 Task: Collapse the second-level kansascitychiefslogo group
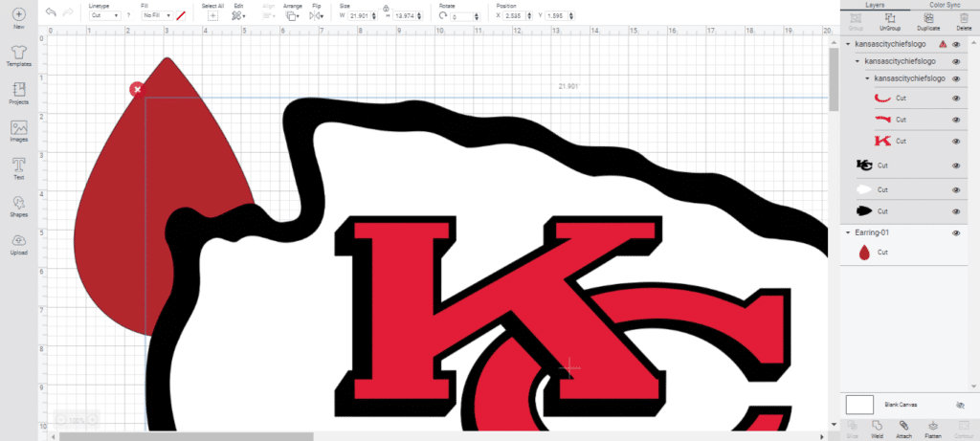pos(858,61)
